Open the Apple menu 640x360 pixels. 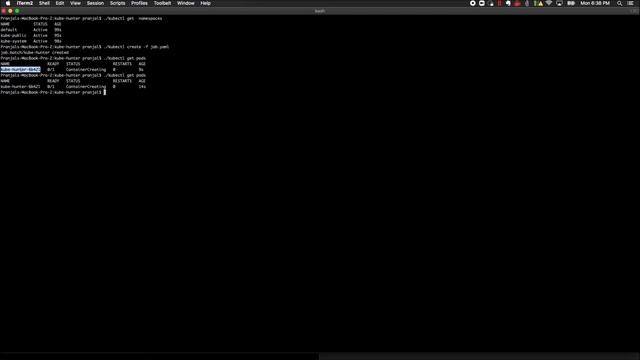[x=8, y=3]
